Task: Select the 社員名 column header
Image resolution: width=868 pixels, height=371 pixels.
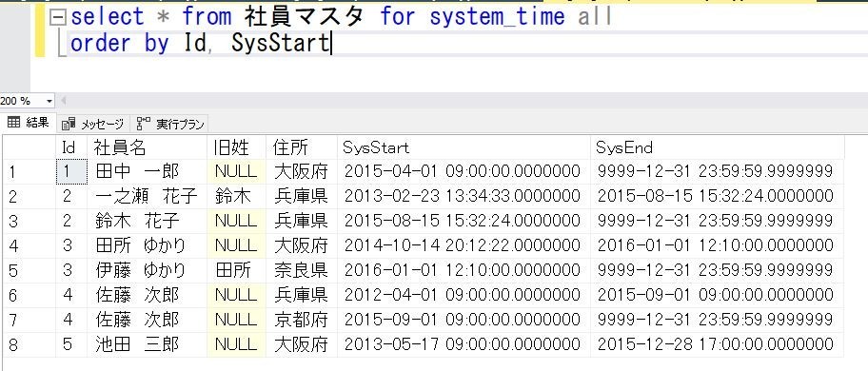Action: [x=147, y=147]
